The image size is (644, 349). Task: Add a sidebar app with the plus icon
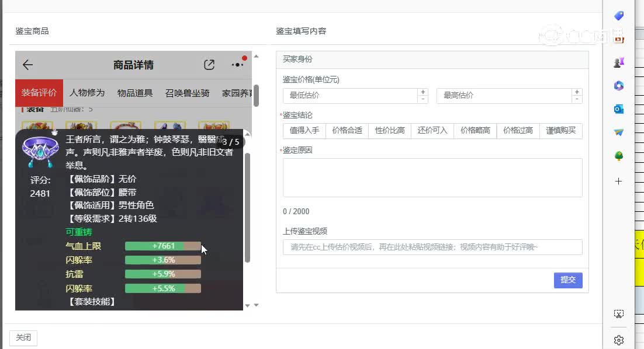tap(618, 182)
